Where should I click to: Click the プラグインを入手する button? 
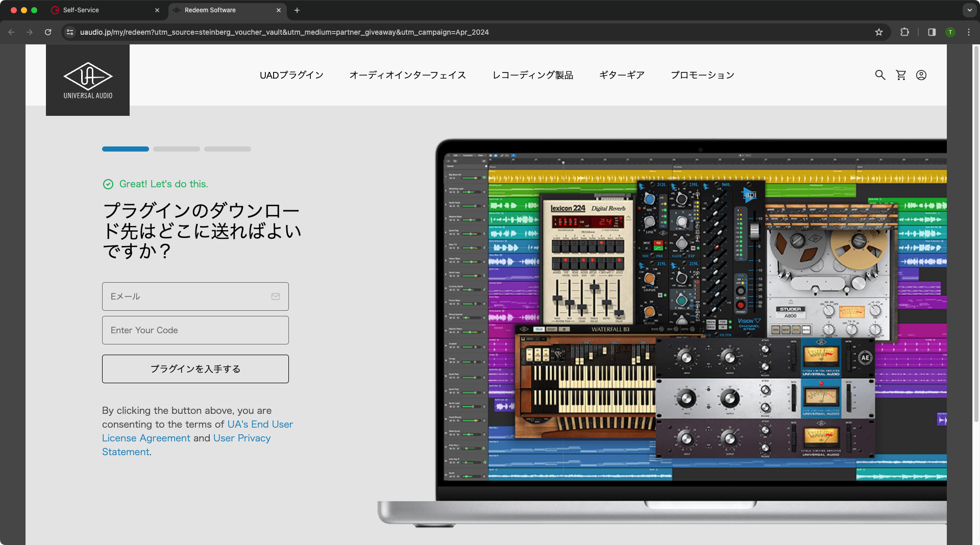pos(195,369)
